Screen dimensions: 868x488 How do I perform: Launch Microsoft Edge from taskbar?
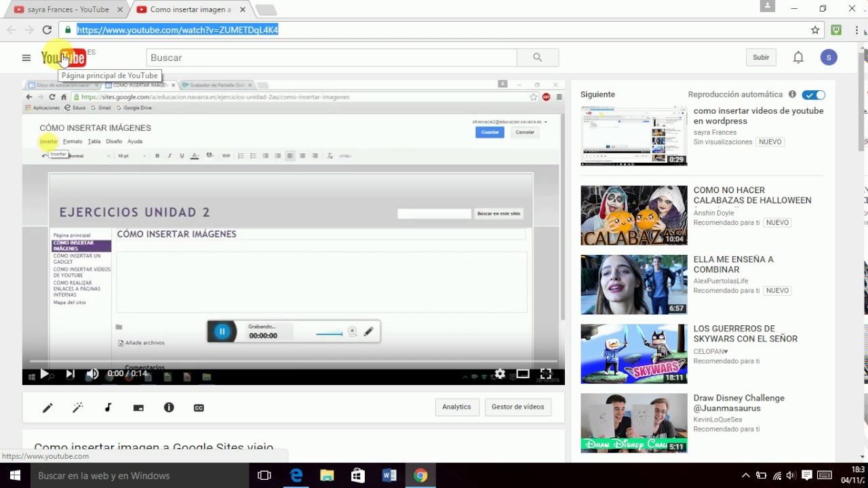296,476
